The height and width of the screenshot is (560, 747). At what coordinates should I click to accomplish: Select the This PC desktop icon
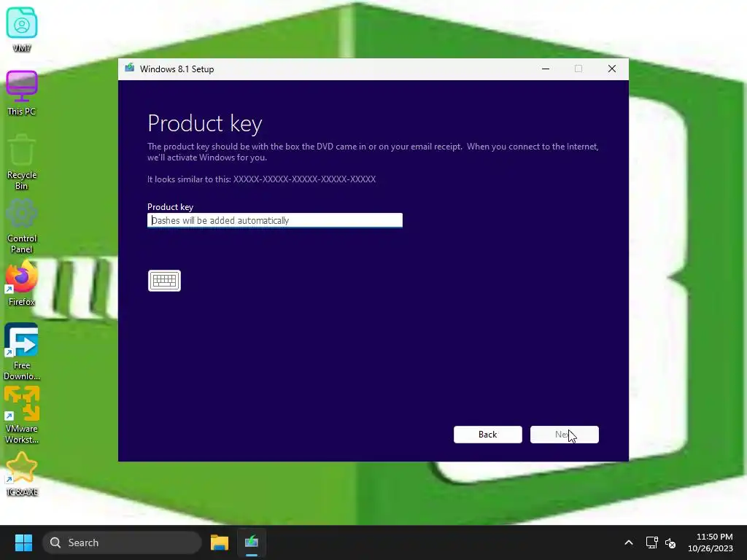pos(21,93)
